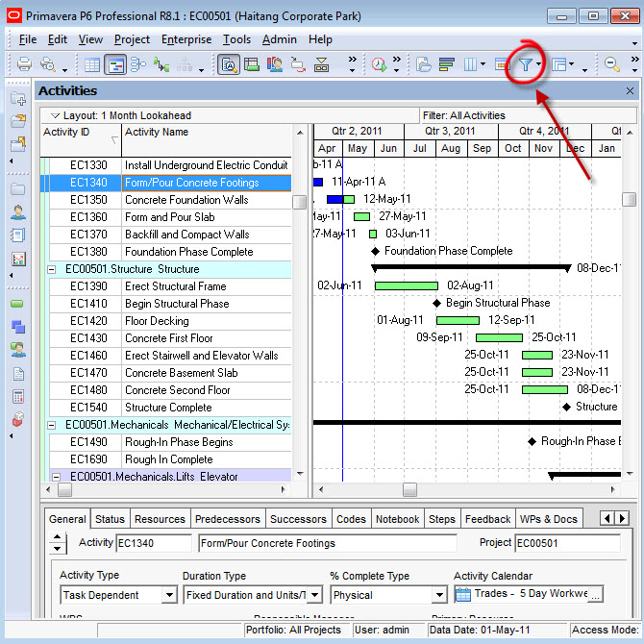Open the Resources person sidebar icon
The height and width of the screenshot is (644, 644).
coord(18,212)
